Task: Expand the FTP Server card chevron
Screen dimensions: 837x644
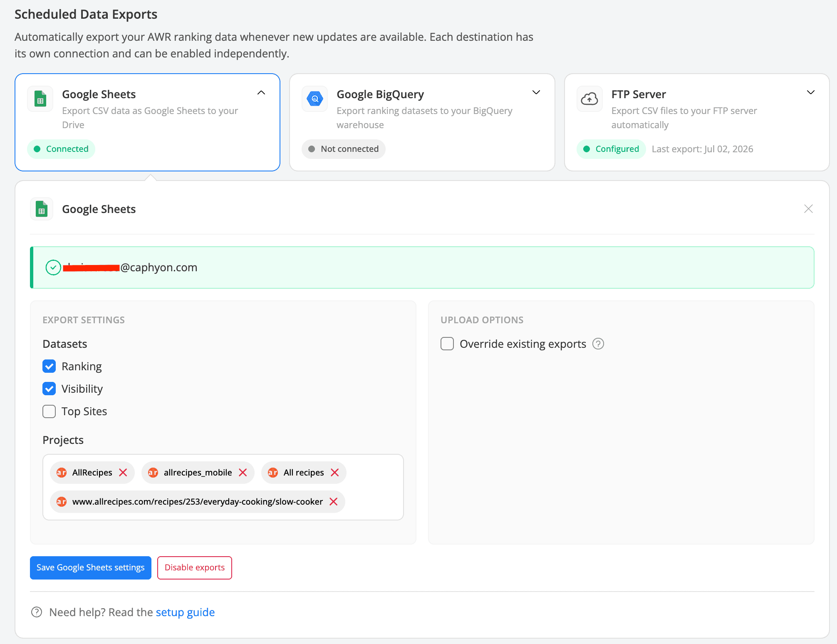Action: point(811,92)
